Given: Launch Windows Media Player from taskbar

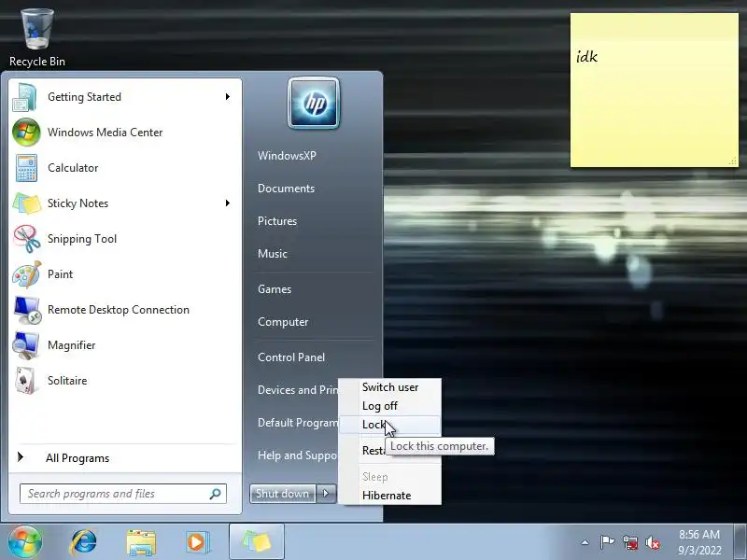Looking at the screenshot, I should tap(198, 542).
